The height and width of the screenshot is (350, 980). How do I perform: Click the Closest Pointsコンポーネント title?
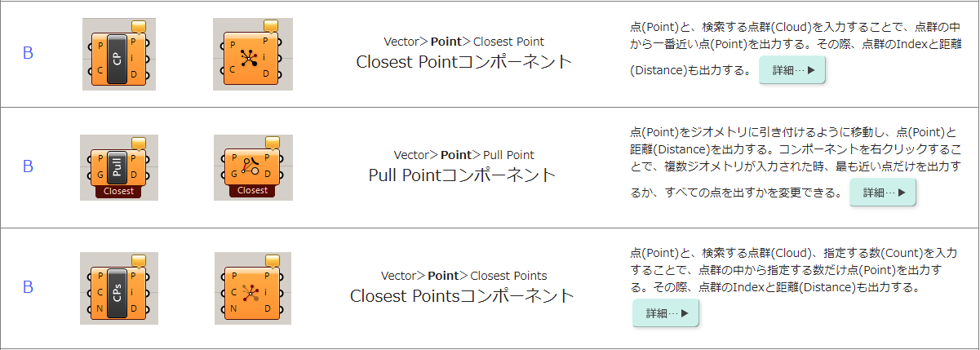point(462,296)
